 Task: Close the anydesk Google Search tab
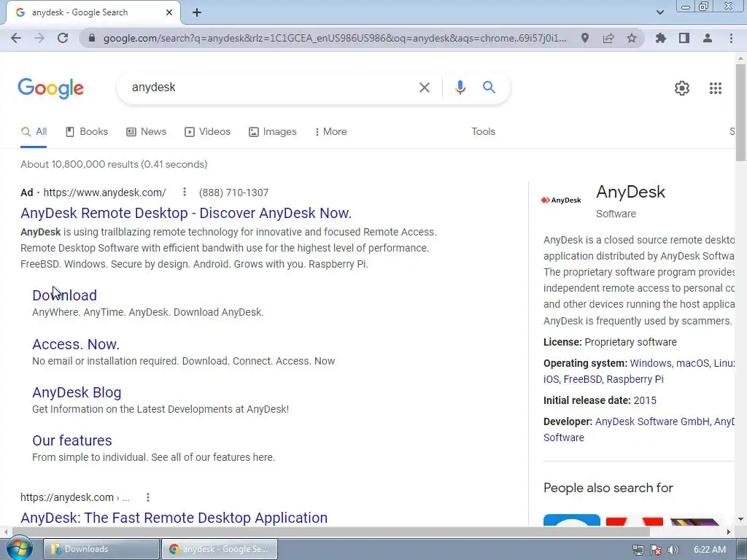pos(169,12)
